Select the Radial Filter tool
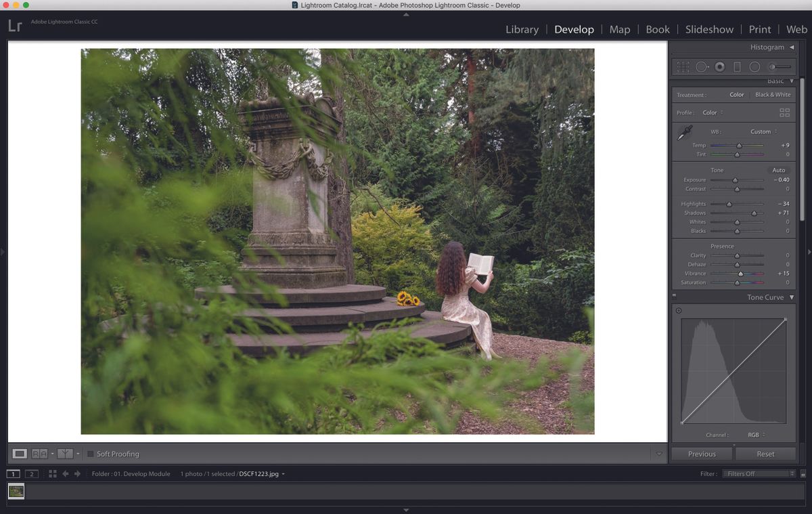The width and height of the screenshot is (812, 514). tap(755, 66)
